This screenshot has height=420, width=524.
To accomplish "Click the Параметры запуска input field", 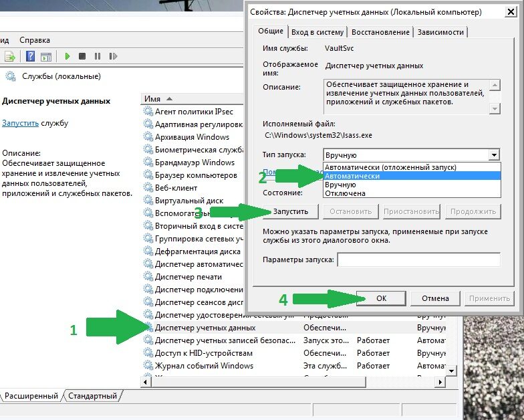I will (418, 259).
